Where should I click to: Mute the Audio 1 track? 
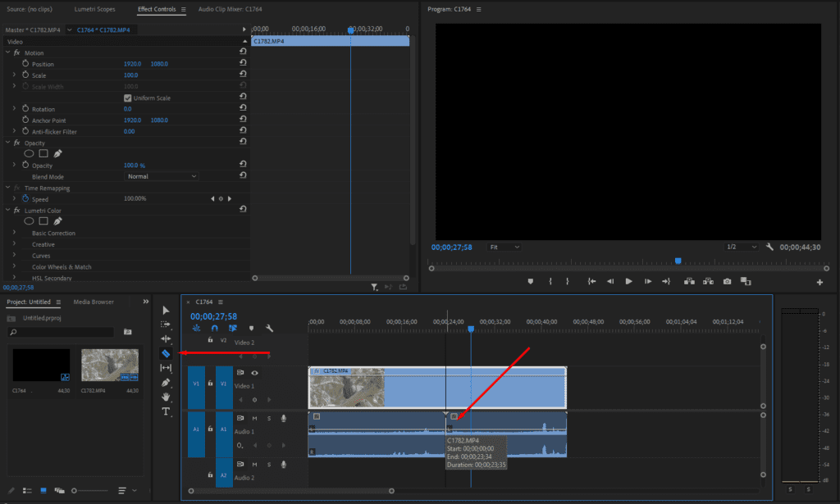255,419
